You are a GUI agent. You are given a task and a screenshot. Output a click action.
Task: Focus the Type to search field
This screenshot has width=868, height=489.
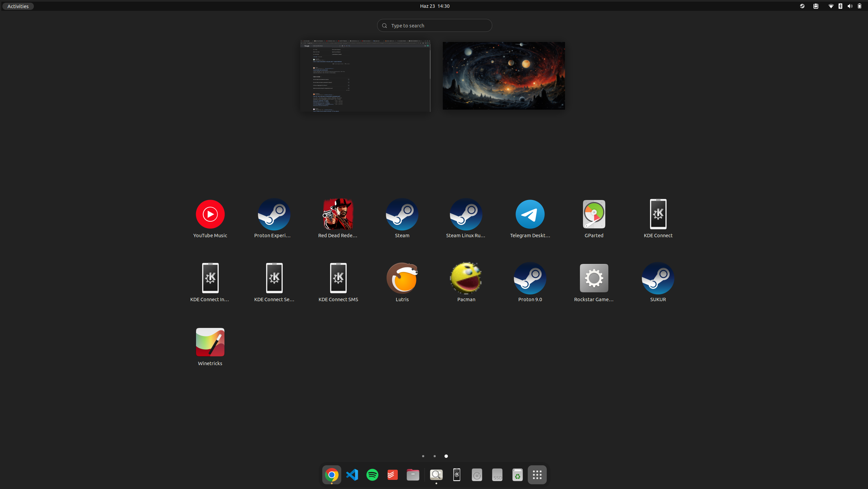pyautogui.click(x=434, y=25)
